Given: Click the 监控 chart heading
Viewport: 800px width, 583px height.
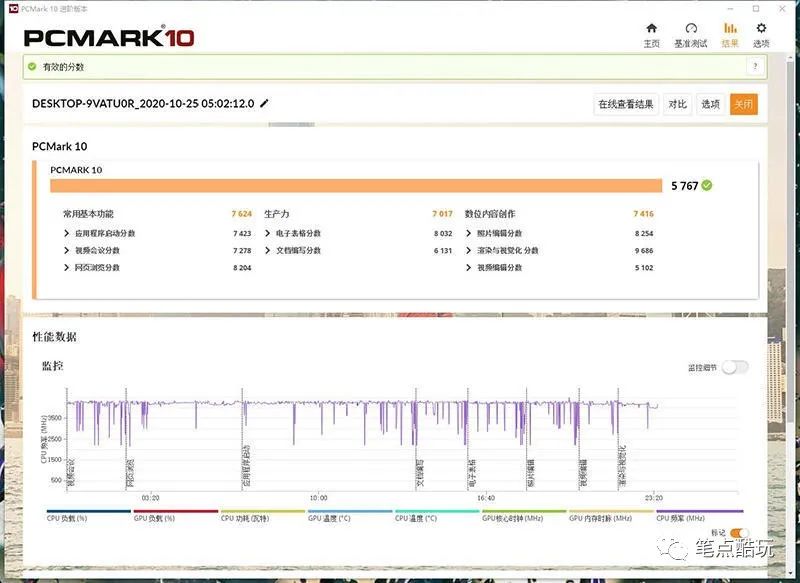Looking at the screenshot, I should click(x=52, y=365).
